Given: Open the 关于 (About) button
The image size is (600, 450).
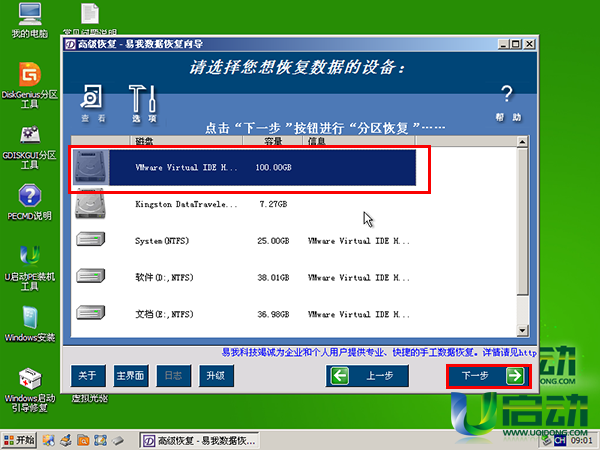Looking at the screenshot, I should click(x=87, y=376).
